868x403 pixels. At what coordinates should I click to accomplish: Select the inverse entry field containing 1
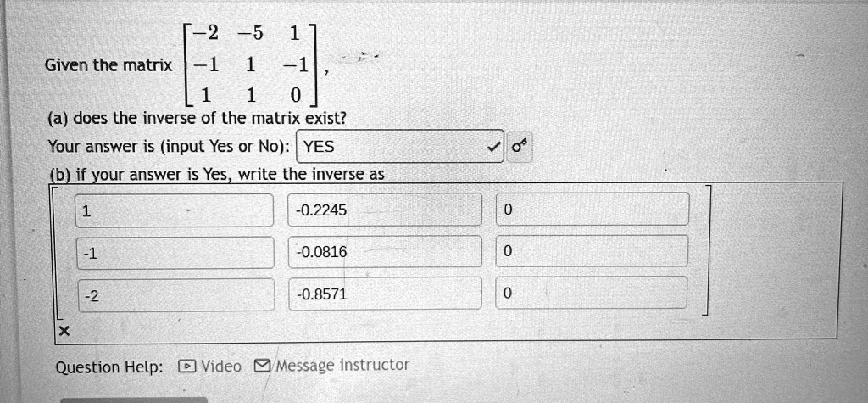pos(175,210)
